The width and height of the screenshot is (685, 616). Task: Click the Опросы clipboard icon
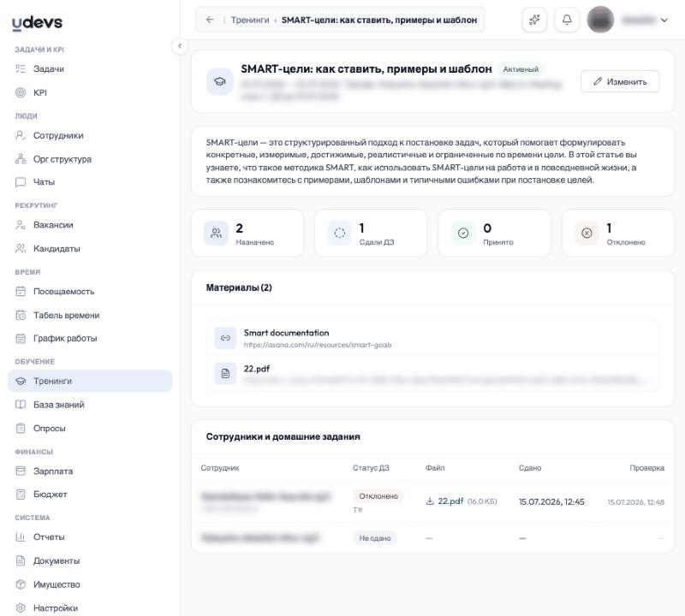[21, 429]
